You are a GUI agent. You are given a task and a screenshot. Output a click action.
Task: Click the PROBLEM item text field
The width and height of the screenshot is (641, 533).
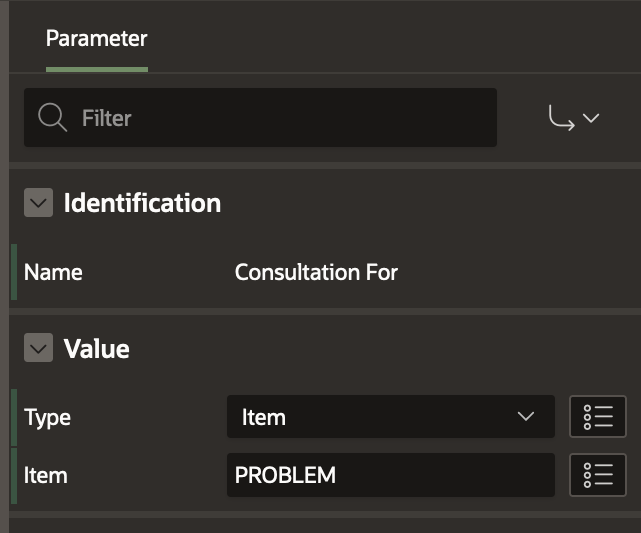tap(390, 475)
